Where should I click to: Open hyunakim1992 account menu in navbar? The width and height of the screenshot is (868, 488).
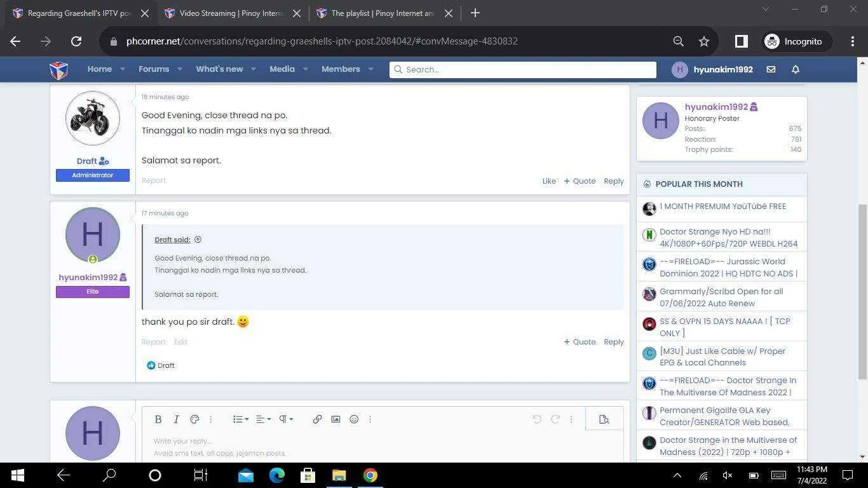[712, 69]
